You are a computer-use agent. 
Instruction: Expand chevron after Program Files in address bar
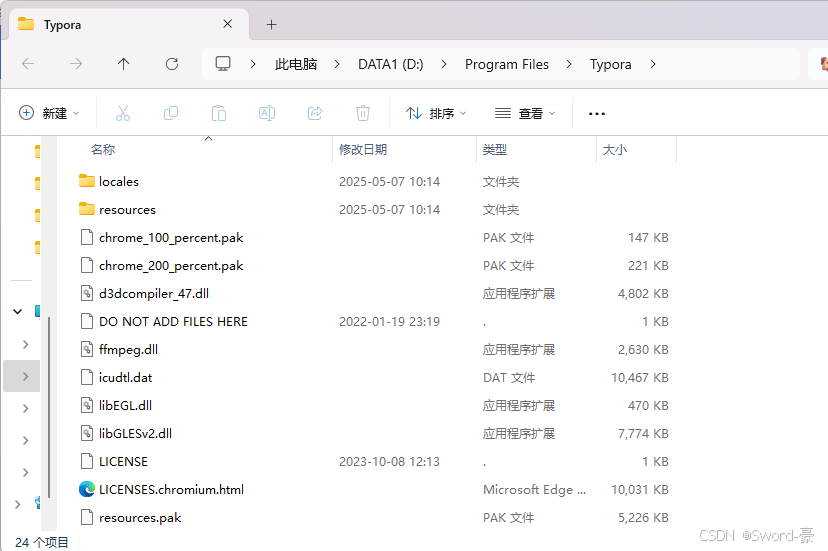(x=569, y=64)
